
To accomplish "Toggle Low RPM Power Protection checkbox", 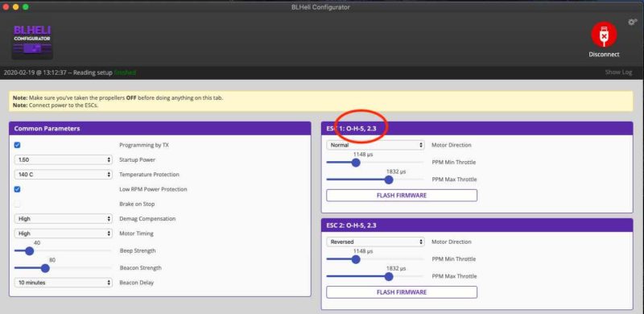I will pos(17,189).
